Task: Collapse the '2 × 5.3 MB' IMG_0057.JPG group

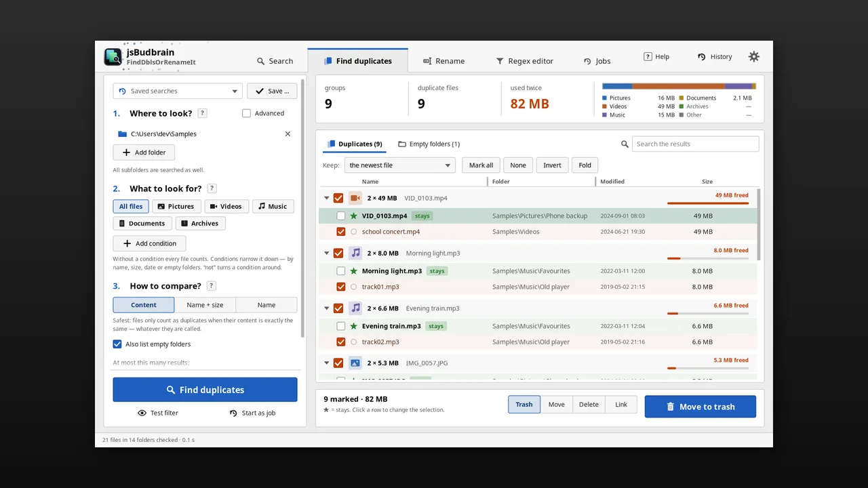Action: click(326, 363)
